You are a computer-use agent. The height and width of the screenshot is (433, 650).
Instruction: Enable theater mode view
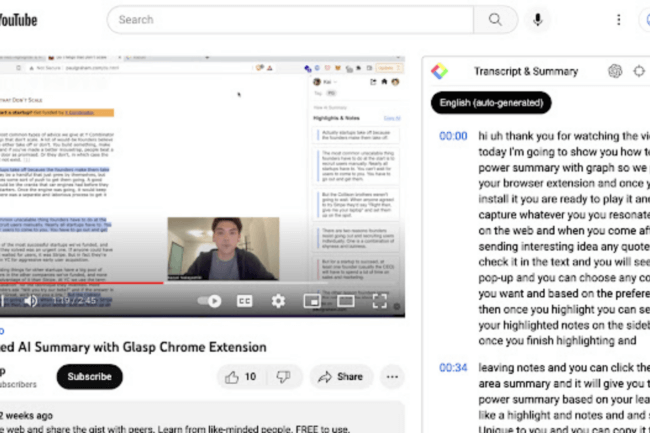click(x=346, y=301)
